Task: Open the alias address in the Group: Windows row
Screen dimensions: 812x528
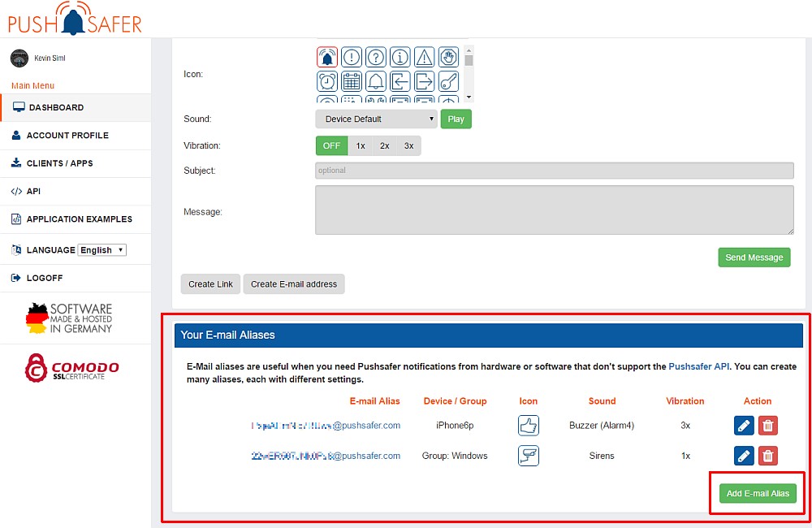Action: (326, 456)
